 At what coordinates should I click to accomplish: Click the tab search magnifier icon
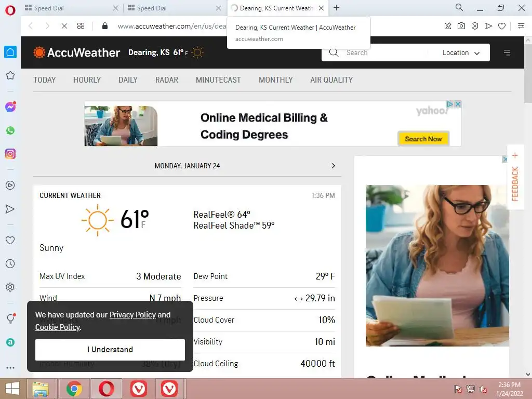[x=459, y=7]
